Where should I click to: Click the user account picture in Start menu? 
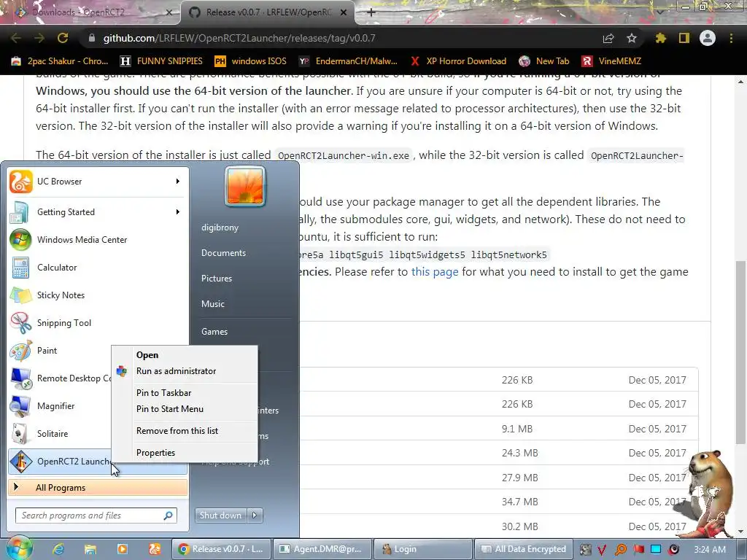(245, 186)
